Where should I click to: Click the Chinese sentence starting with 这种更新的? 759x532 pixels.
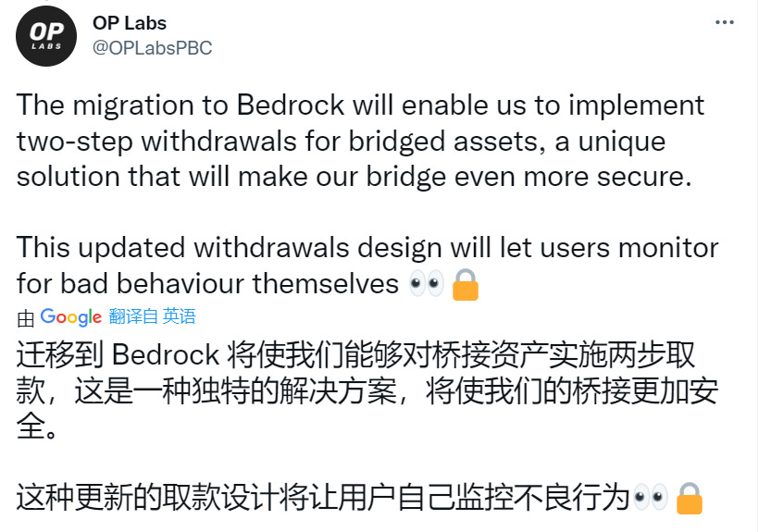tap(322, 498)
